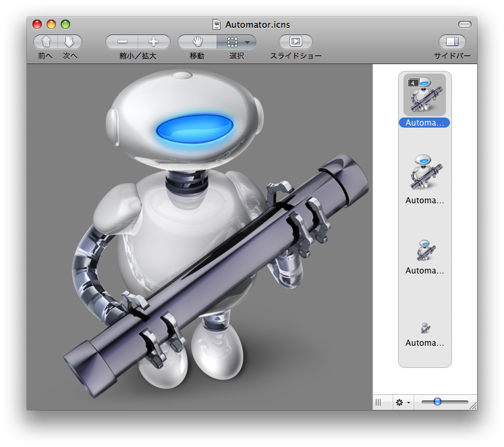The width and height of the screenshot is (504, 447).
Task: Click the yellow minimize window button
Action: [x=51, y=24]
